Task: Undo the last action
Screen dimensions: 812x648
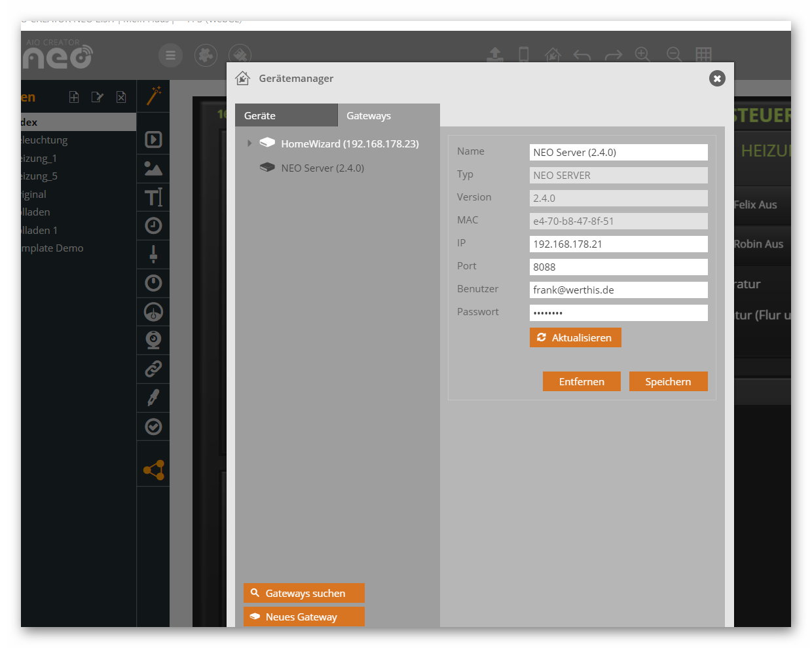Action: pos(582,55)
